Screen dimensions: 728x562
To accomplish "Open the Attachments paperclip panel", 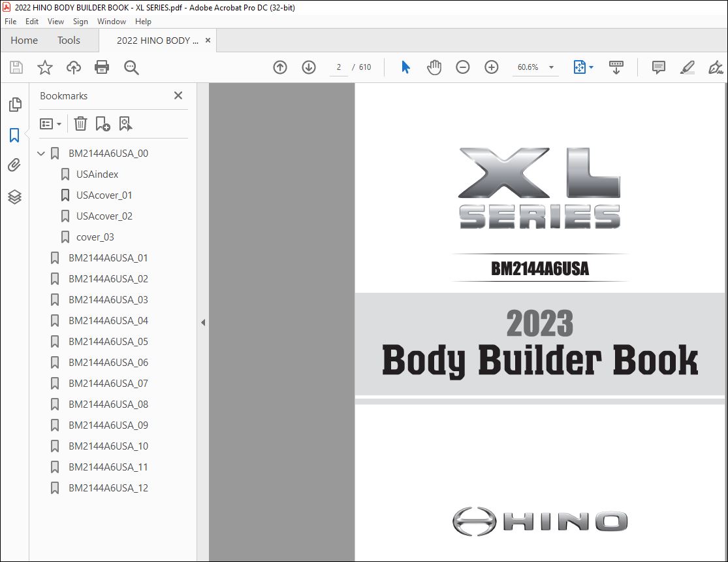I will click(14, 165).
